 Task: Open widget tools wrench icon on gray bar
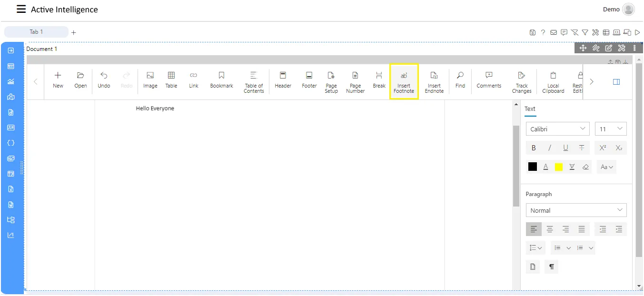[x=621, y=48]
